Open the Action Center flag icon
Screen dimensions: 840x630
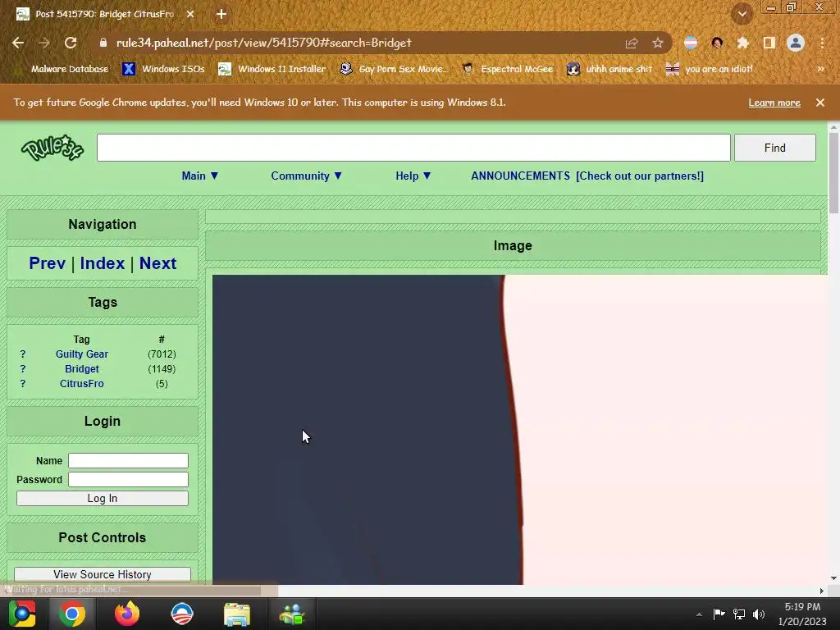719,614
